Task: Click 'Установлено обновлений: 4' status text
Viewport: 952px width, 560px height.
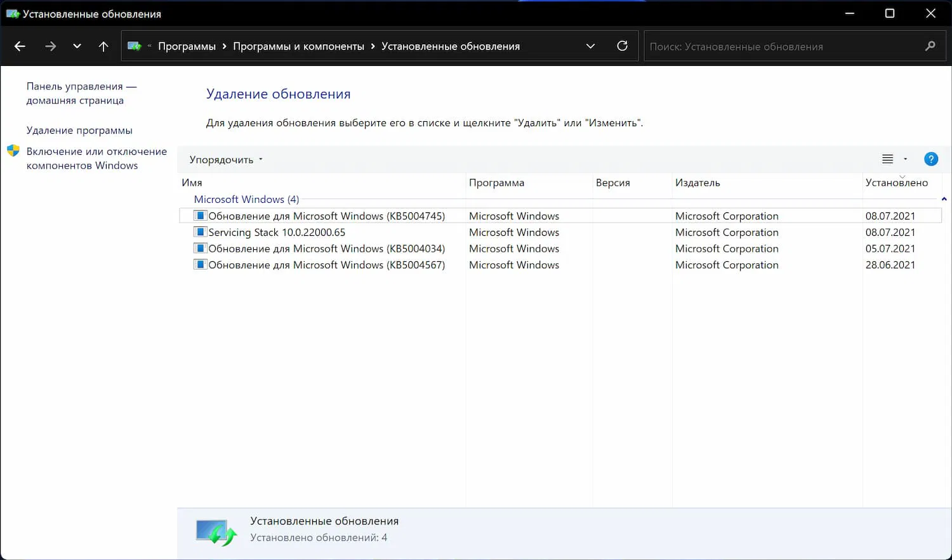Action: tap(319, 538)
